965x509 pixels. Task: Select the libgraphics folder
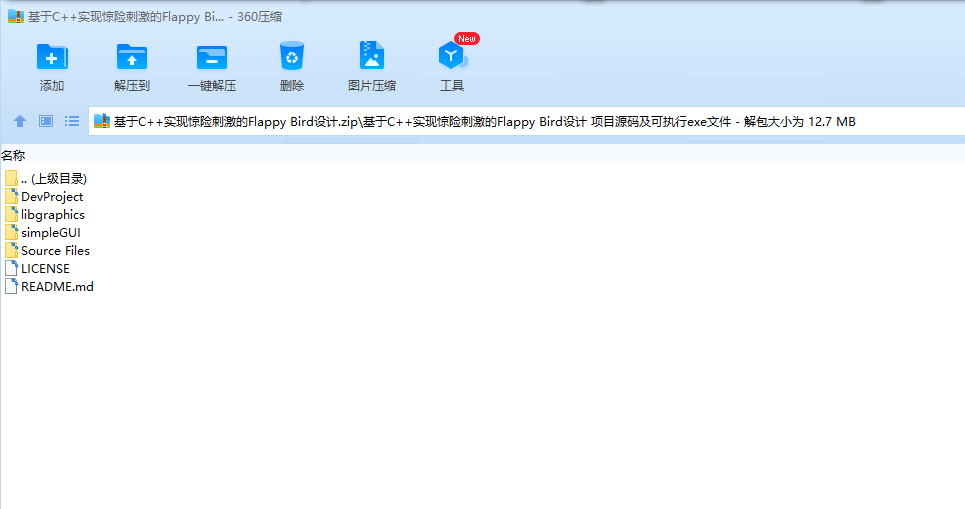point(45,214)
